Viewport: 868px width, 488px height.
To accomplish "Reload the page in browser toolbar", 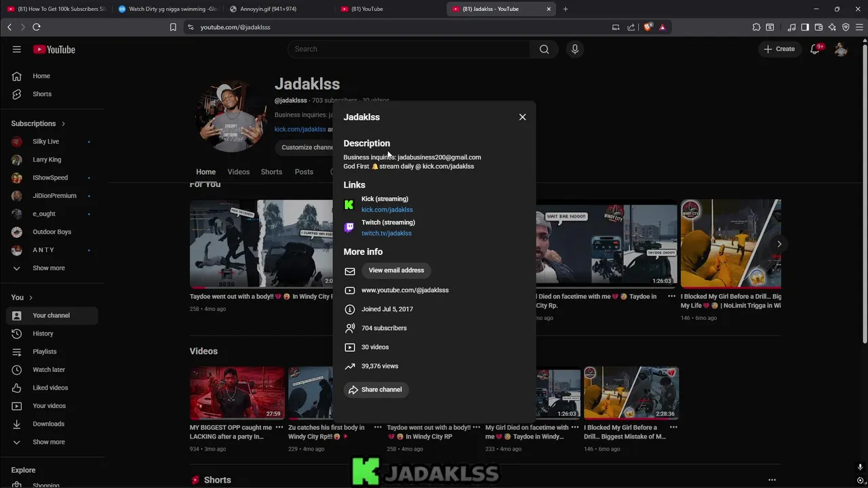I will tap(36, 27).
